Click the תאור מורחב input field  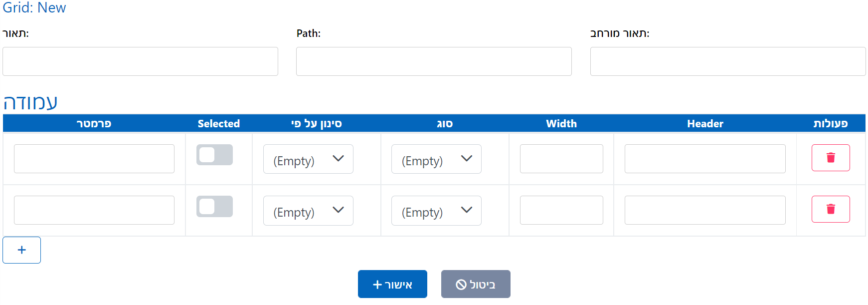pyautogui.click(x=727, y=61)
